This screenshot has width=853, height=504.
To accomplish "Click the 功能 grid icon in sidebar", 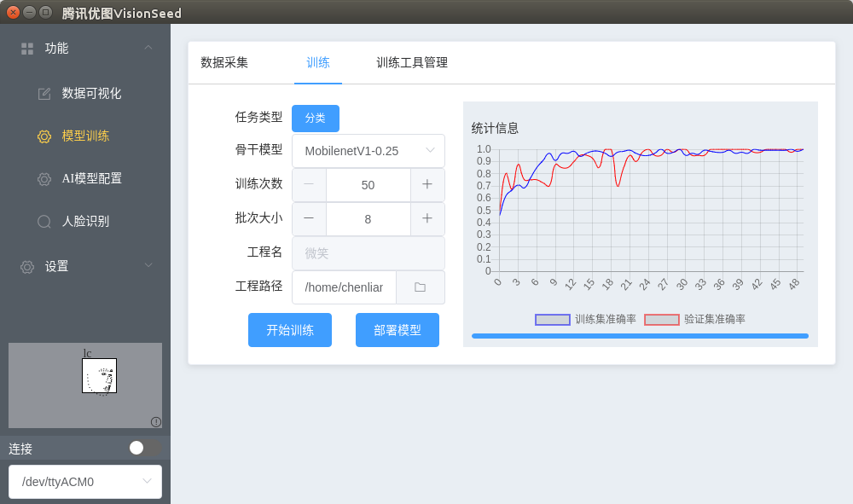I will pos(27,49).
